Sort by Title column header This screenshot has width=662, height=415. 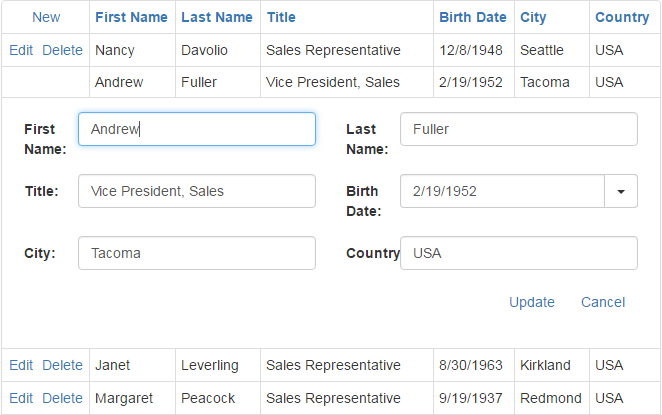coord(281,17)
